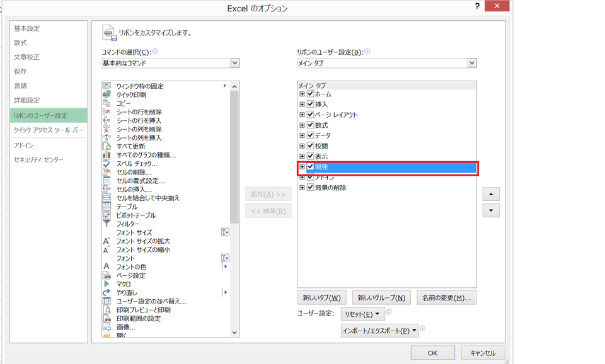Select the シートの行を削除 icon

coord(107,112)
